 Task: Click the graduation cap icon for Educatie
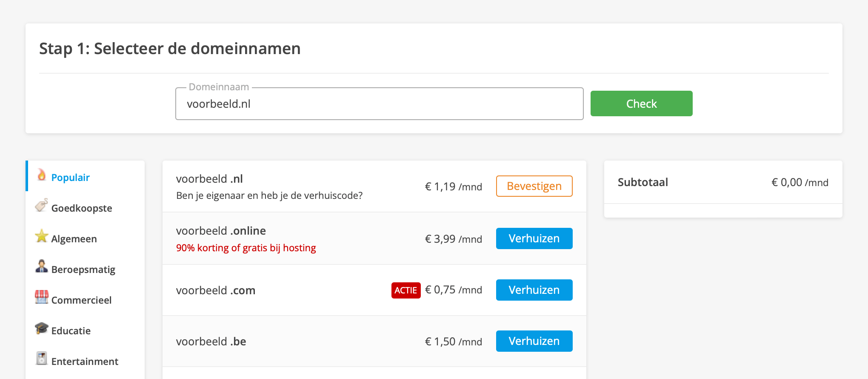point(41,328)
